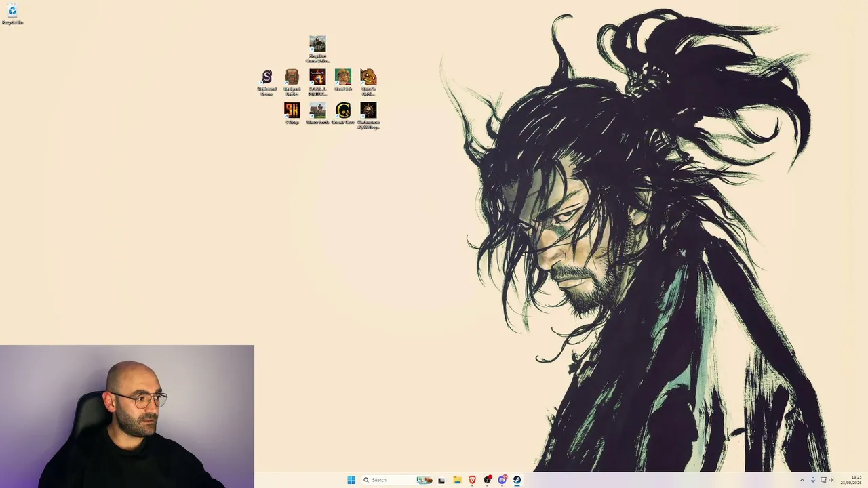Open Discord from the taskbar

point(502,480)
